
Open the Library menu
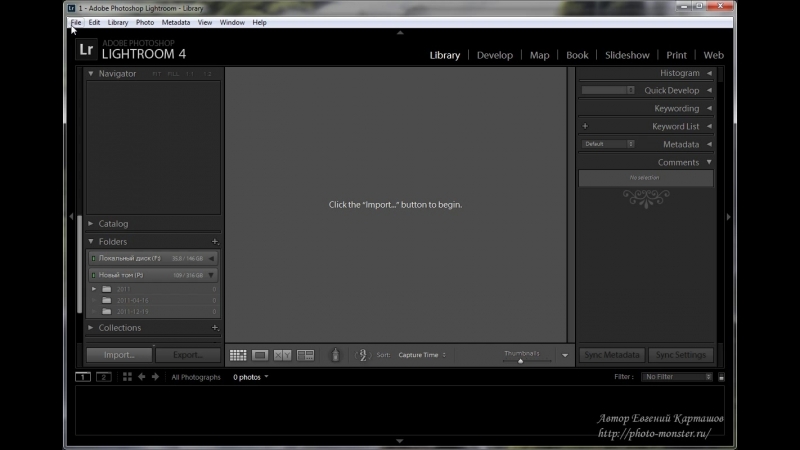(x=118, y=22)
